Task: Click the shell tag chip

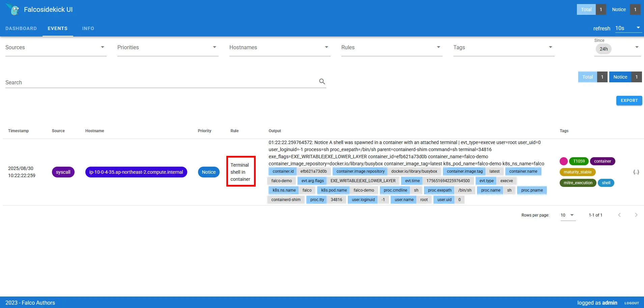Action: pos(606,183)
